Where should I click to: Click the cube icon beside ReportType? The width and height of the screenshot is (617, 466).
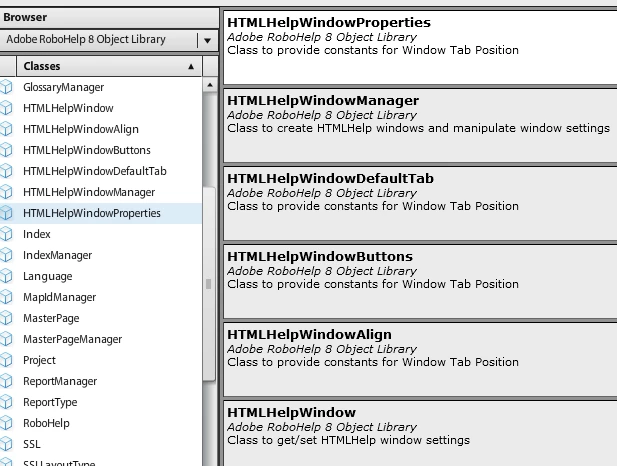[x=6, y=402]
